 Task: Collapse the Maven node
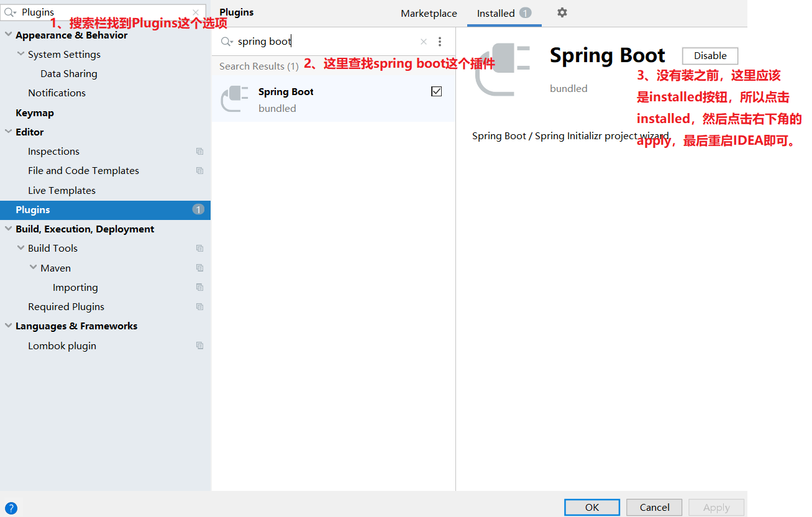[34, 268]
